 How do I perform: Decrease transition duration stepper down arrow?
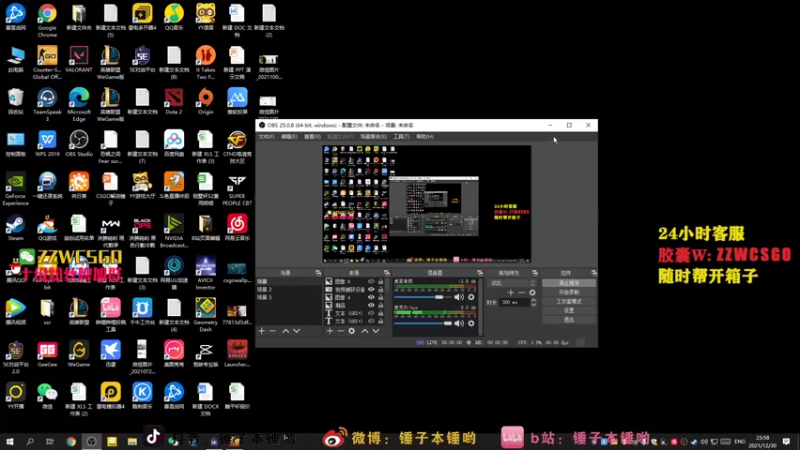tap(534, 305)
